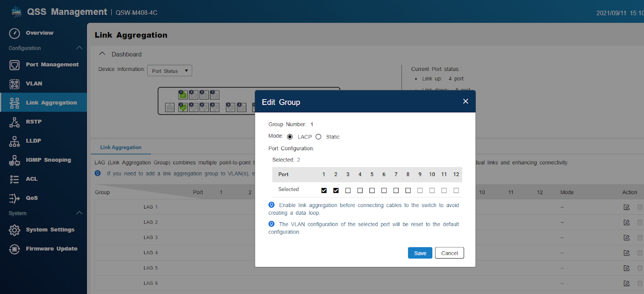Image resolution: width=644 pixels, height=294 pixels.
Task: Open the Port Status dropdown
Action: click(x=169, y=71)
